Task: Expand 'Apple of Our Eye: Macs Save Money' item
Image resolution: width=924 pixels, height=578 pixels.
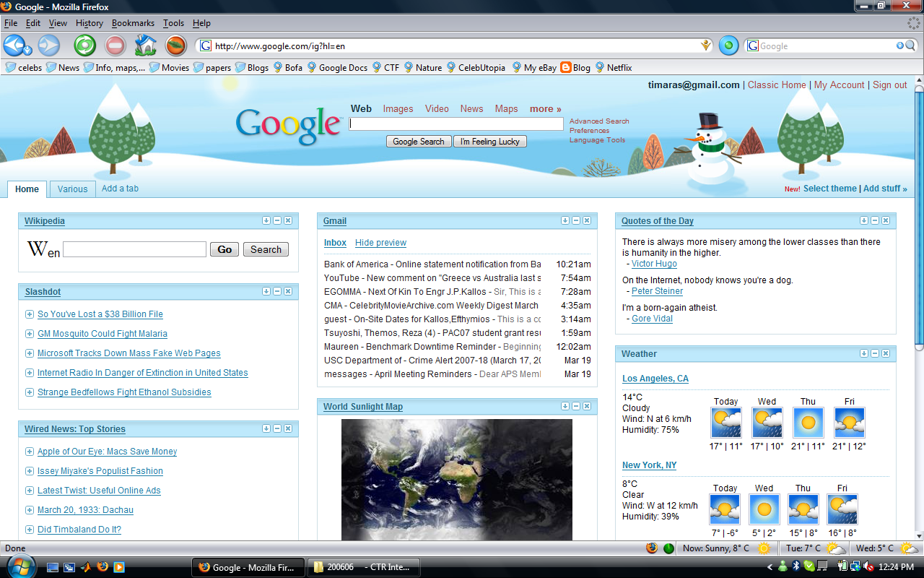Action: tap(30, 452)
